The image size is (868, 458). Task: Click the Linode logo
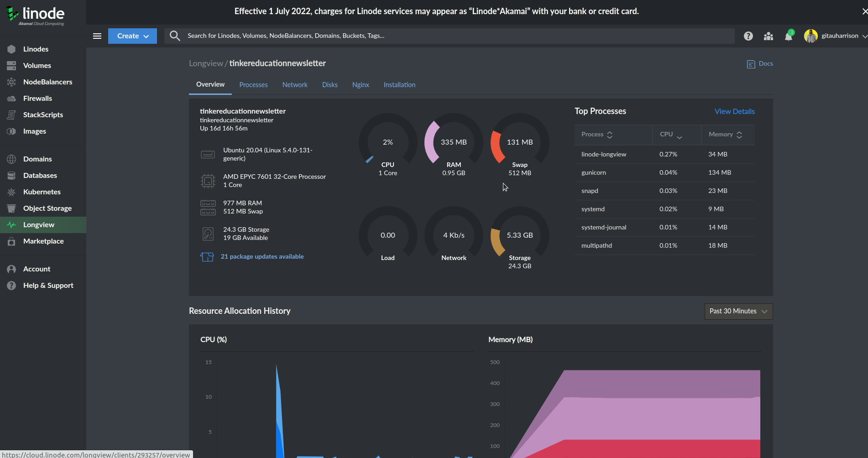[x=35, y=16]
